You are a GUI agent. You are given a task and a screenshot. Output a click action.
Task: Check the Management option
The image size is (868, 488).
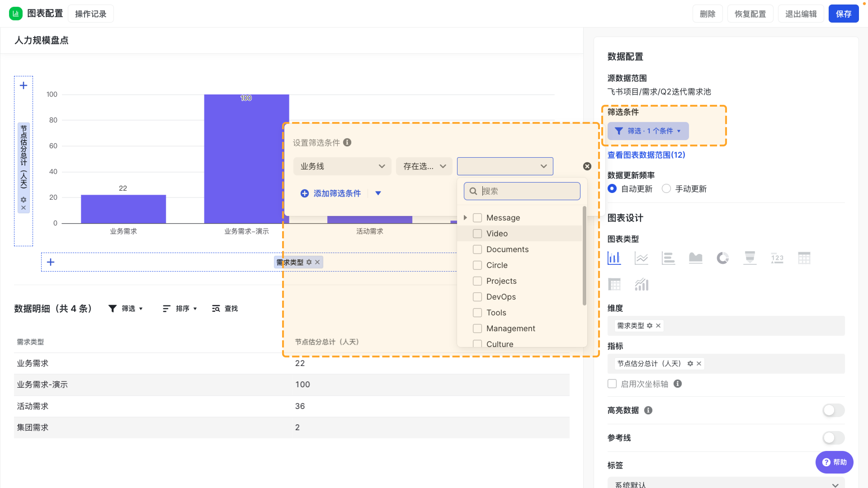(477, 329)
